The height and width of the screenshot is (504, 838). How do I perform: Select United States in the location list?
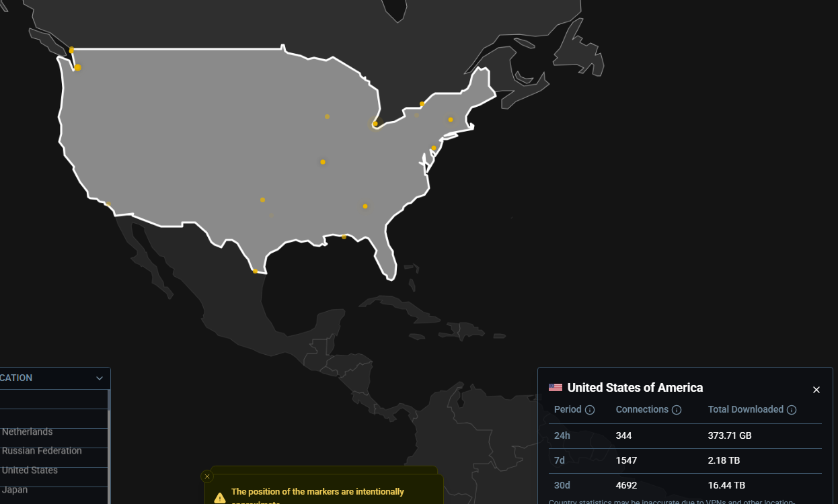point(30,470)
